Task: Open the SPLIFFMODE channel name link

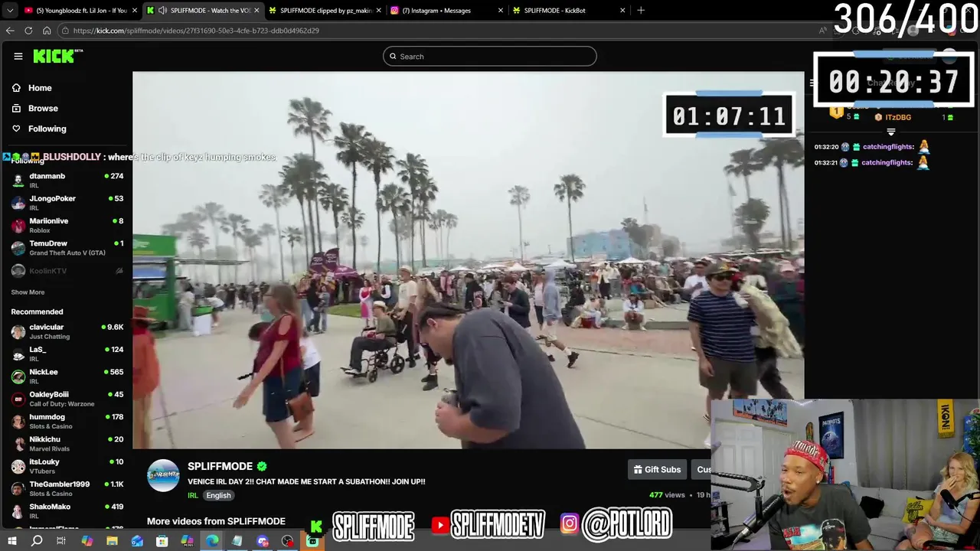Action: [220, 466]
